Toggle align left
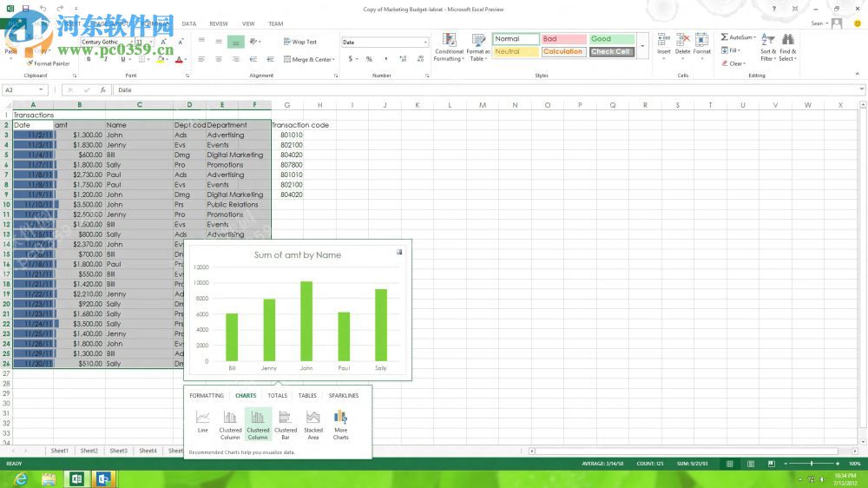Viewport: 868px width, 488px height. (x=201, y=59)
